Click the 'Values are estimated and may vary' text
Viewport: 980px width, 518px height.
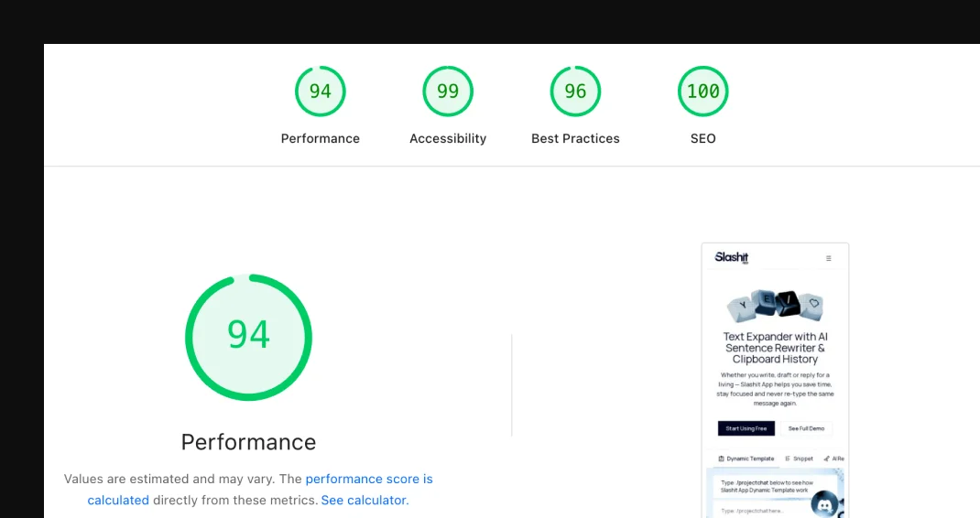pos(169,480)
